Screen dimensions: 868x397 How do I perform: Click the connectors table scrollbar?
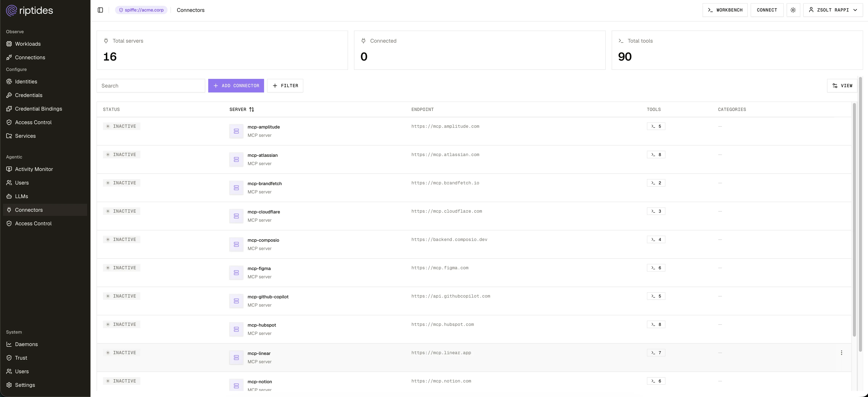(x=854, y=220)
